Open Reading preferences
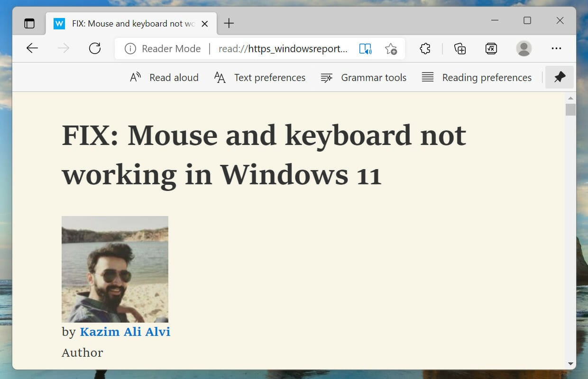Viewport: 588px width, 379px height. (x=477, y=77)
